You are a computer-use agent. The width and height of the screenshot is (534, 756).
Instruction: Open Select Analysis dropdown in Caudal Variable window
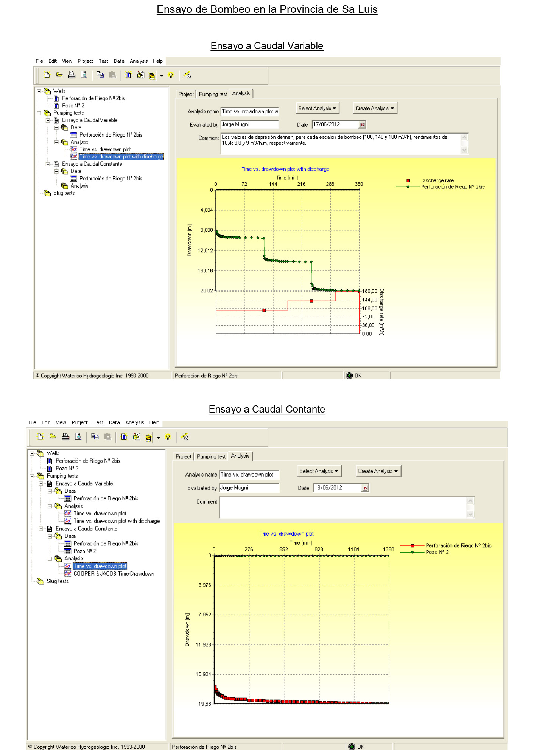(x=318, y=109)
